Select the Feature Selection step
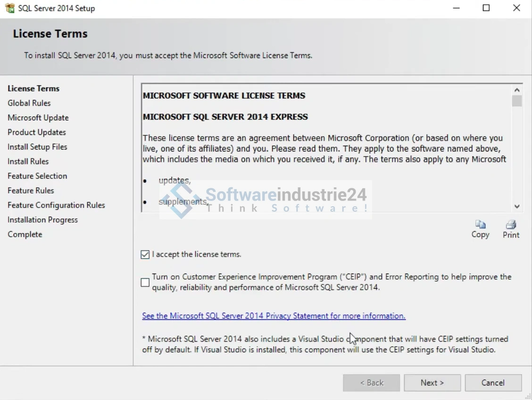This screenshot has height=400, width=532. point(37,176)
